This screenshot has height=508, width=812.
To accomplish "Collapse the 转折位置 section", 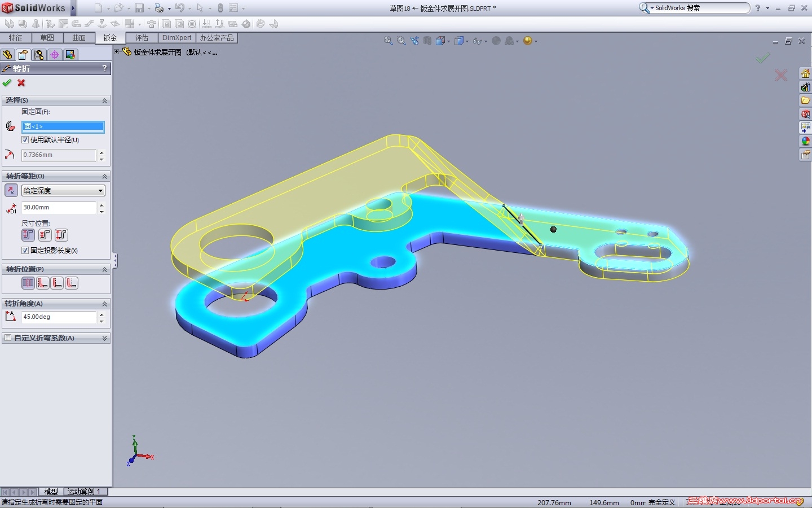I will [104, 269].
